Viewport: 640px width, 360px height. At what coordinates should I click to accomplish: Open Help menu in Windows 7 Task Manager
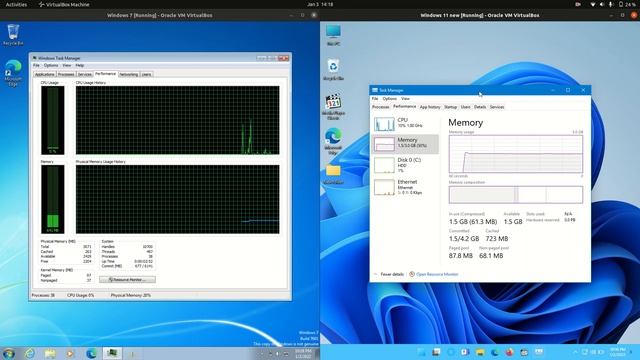point(80,65)
